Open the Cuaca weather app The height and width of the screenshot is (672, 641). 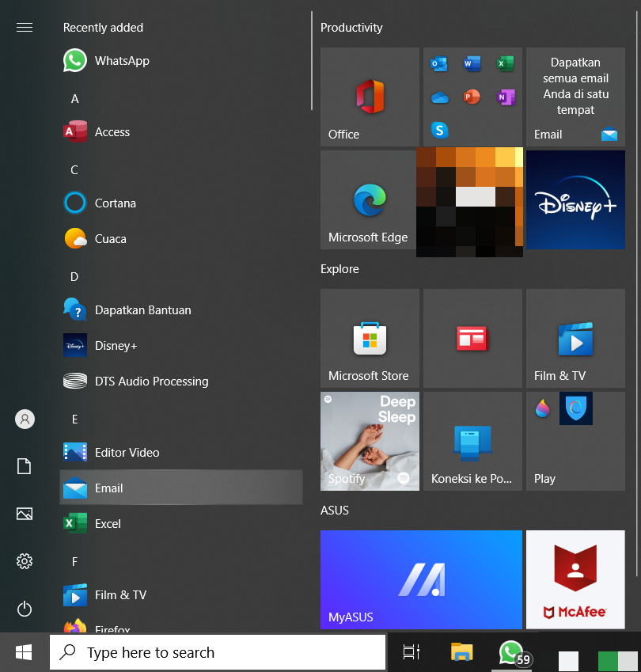[180, 238]
